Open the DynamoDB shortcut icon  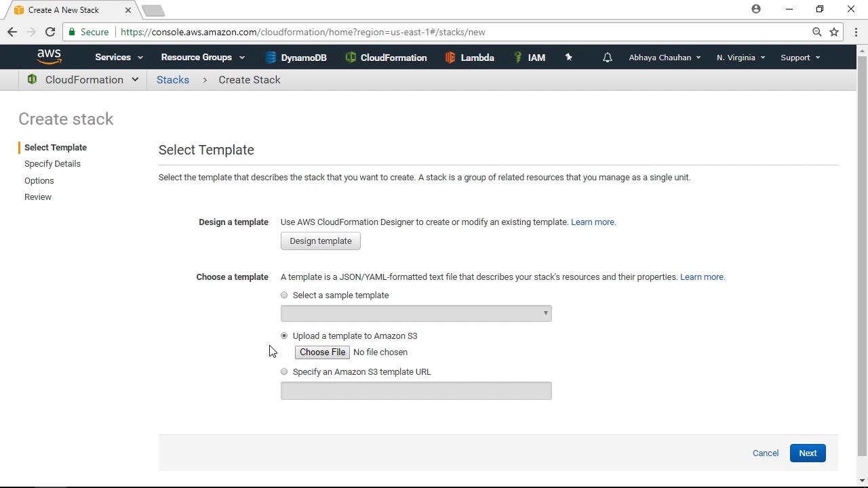pos(271,58)
